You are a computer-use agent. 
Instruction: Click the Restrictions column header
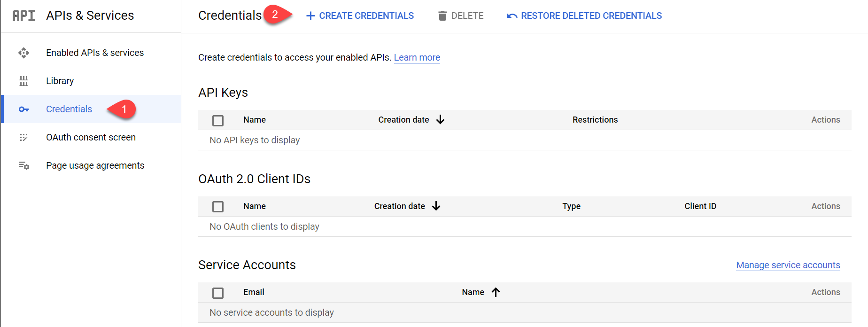tap(595, 120)
